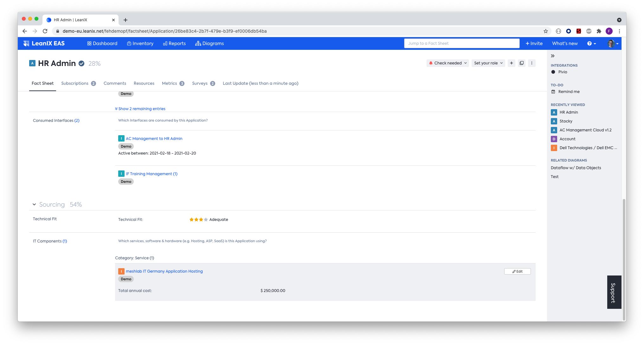Collapse the right sidebar with double chevron
Viewport: 644px width, 345px height.
552,56
